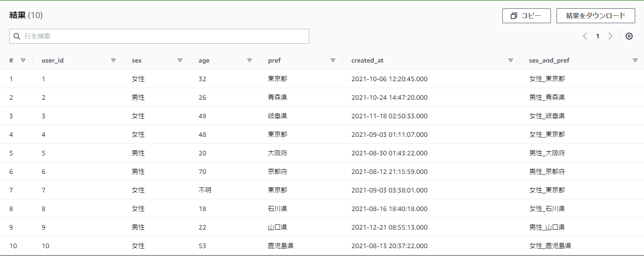Click the 結果 (10) heading
This screenshot has width=644, height=256.
26,15
